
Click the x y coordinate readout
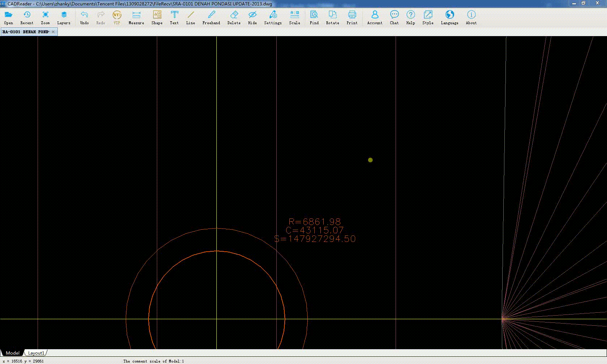pyautogui.click(x=23, y=361)
